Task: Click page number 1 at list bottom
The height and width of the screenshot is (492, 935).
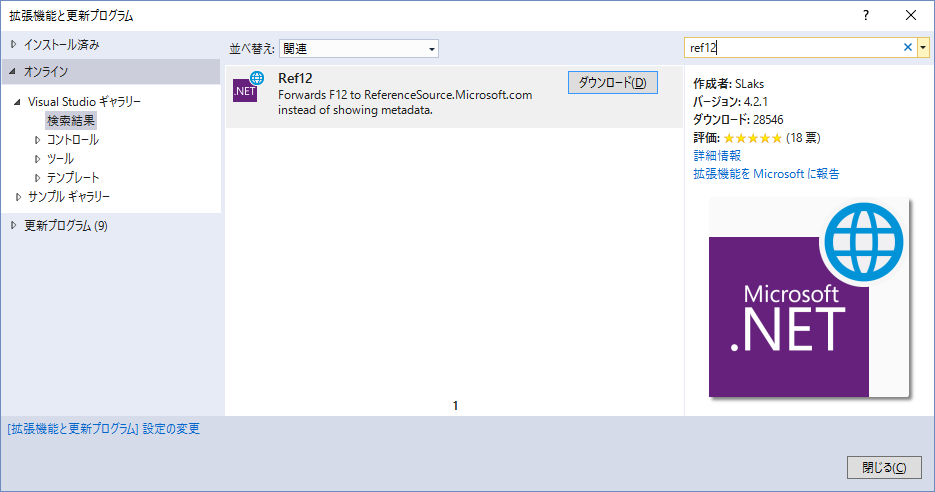Action: (455, 406)
